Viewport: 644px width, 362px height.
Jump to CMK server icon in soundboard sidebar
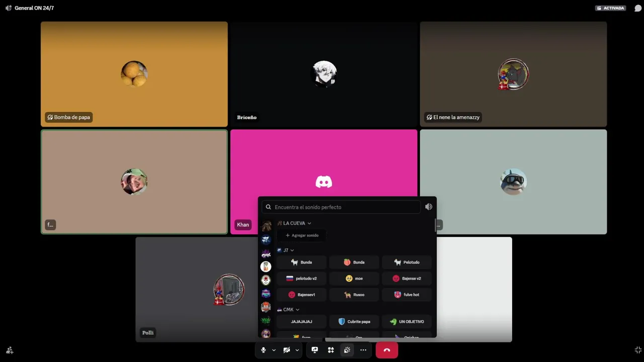tap(266, 253)
